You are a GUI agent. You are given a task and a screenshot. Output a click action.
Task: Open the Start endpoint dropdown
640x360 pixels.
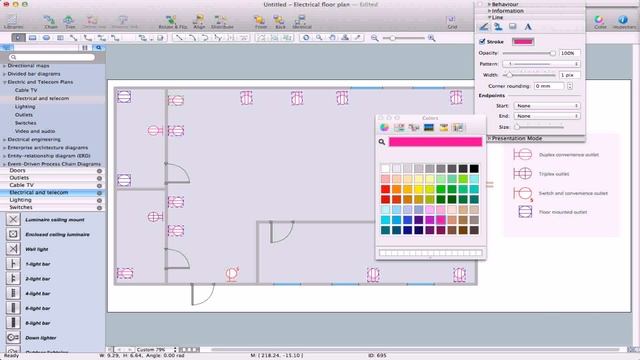(x=547, y=106)
